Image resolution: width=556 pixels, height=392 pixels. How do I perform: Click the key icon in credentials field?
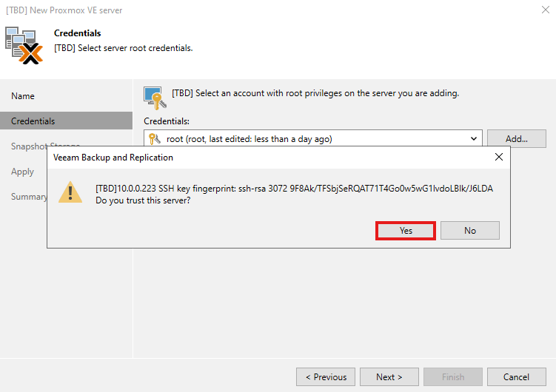154,138
